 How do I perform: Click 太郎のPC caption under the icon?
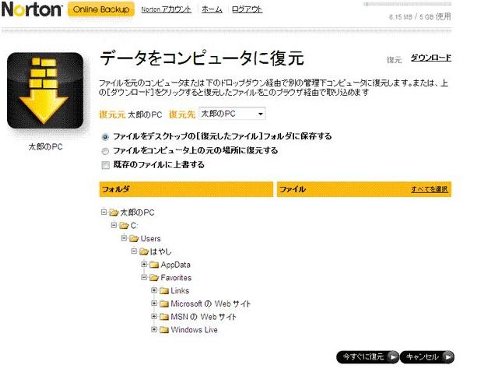pyautogui.click(x=45, y=147)
